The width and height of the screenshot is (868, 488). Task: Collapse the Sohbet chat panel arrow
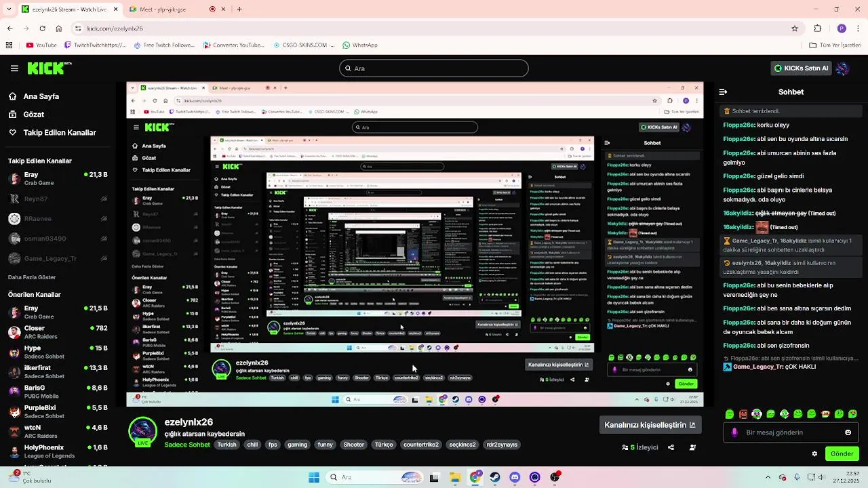(723, 91)
